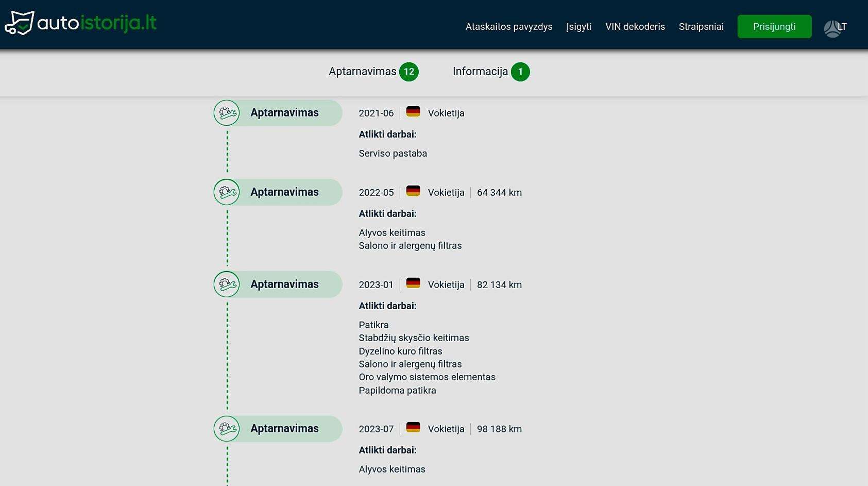Click date text "2023-01"

[376, 285]
